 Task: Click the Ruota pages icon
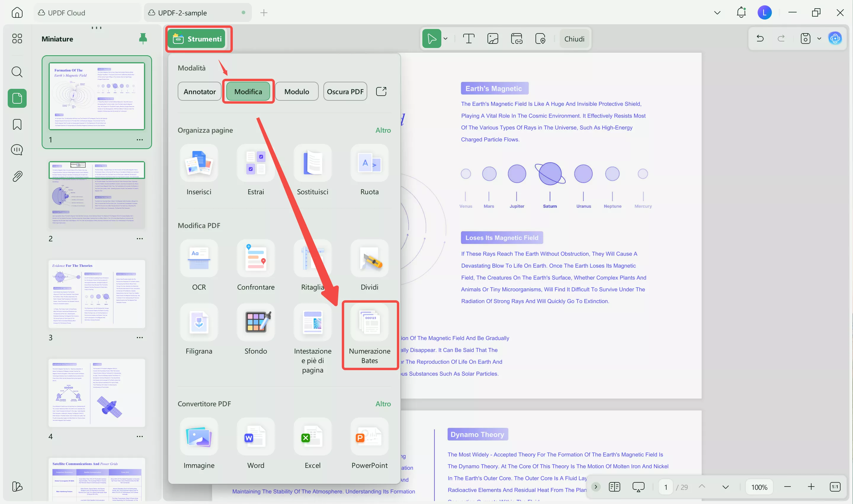point(369,163)
